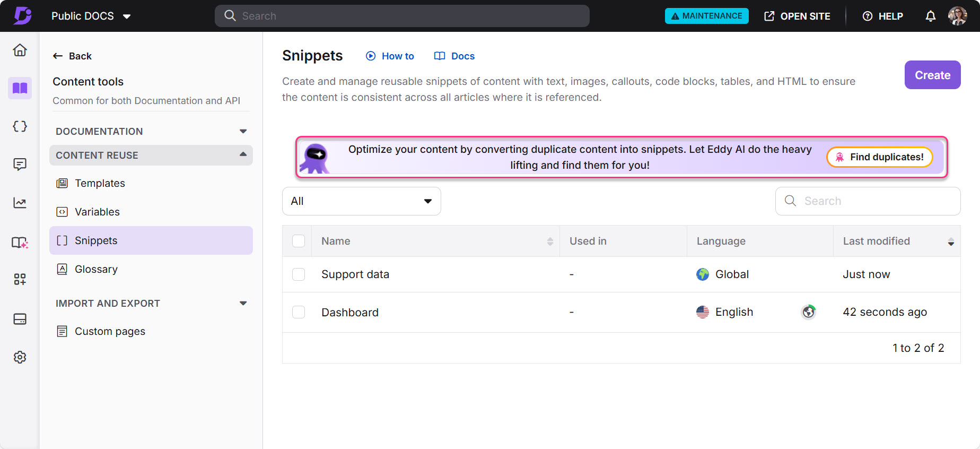Click the Document360 logo icon

click(22, 15)
